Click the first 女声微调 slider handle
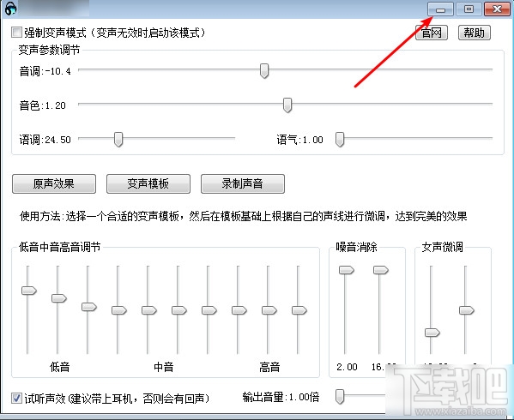514x420 pixels. coord(432,333)
